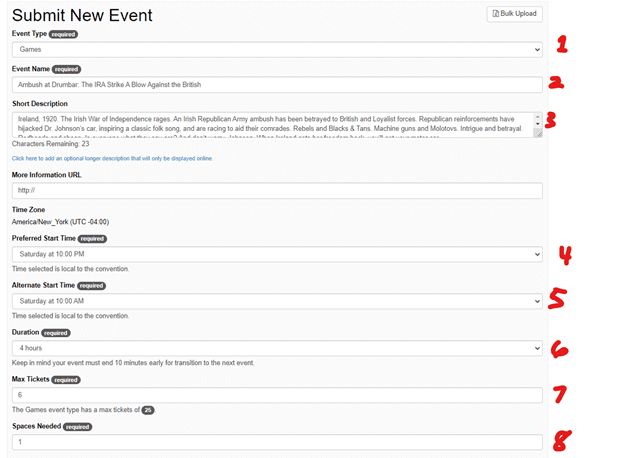Screen dimensions: 624x458
Task: Click the Max Tickets input field
Action: point(277,395)
